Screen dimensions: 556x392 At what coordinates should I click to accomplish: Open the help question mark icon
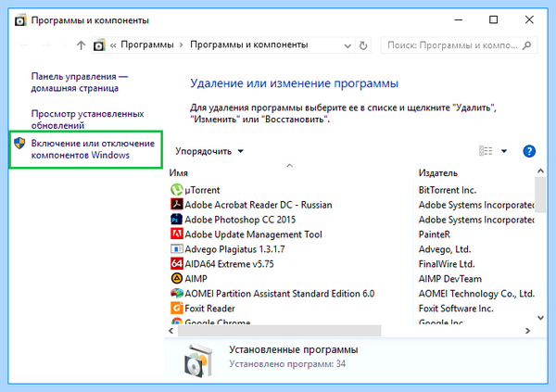[529, 151]
